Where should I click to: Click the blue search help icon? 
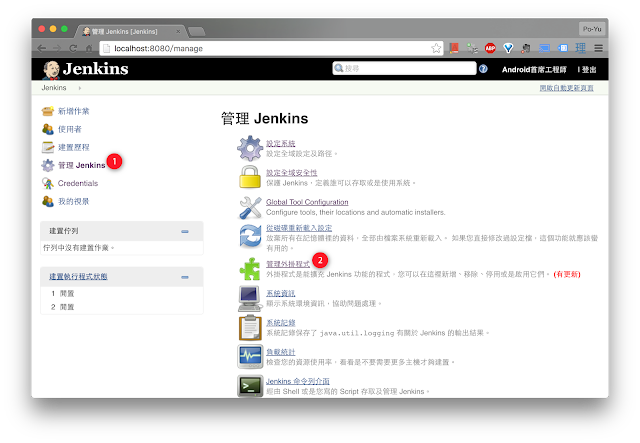click(483, 69)
